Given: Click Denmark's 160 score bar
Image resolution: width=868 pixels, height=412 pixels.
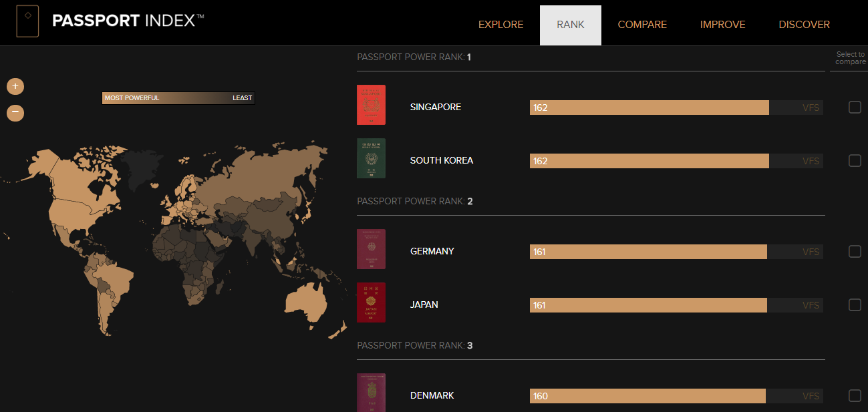Looking at the screenshot, I should [x=647, y=396].
